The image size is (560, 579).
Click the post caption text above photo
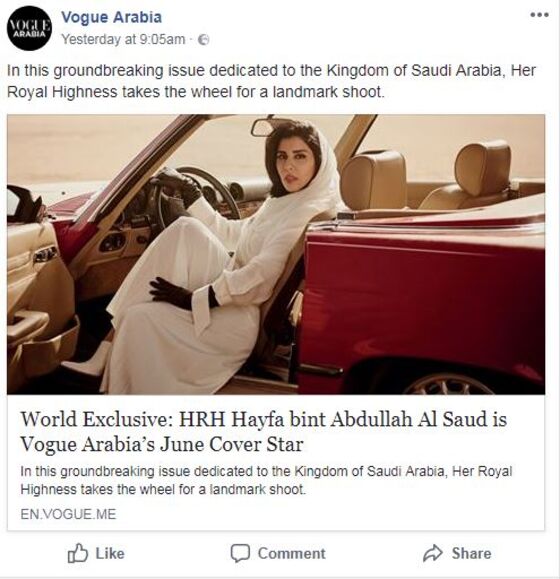[271, 81]
